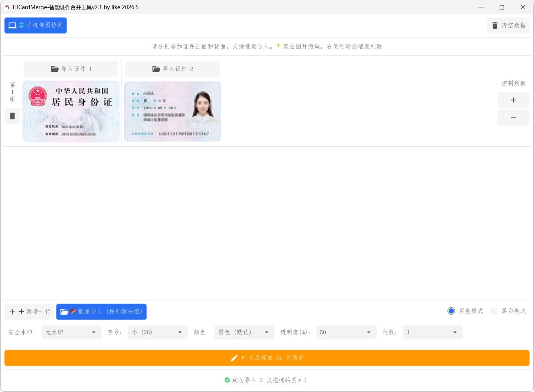This screenshot has width=534, height=392.
Task: Open the 行数 row count dropdown
Action: pos(433,332)
